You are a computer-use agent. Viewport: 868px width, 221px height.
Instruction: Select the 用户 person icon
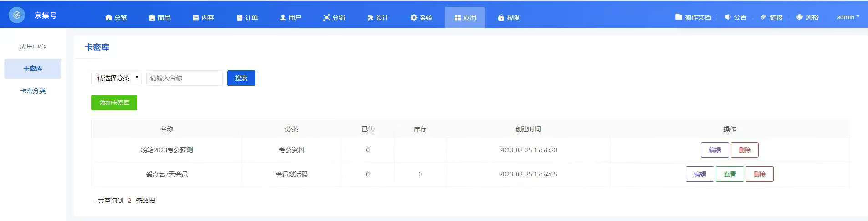click(x=283, y=18)
